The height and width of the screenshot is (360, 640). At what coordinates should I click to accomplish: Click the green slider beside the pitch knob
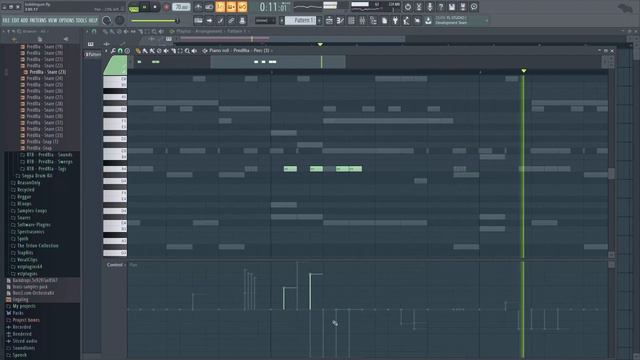pyautogui.click(x=155, y=20)
